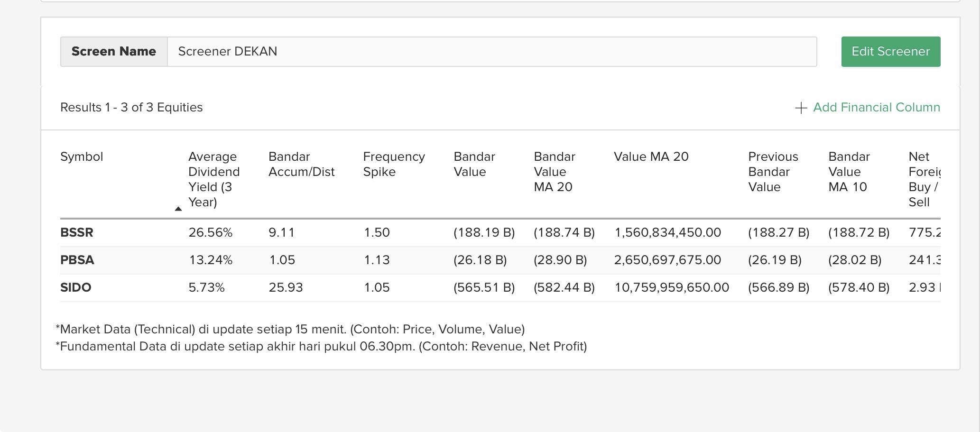
Task: Sort by Frequency Spike column header
Action: [394, 164]
